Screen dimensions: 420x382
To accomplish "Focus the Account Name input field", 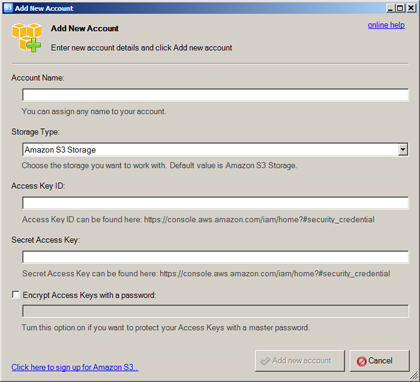I will pyautogui.click(x=215, y=95).
